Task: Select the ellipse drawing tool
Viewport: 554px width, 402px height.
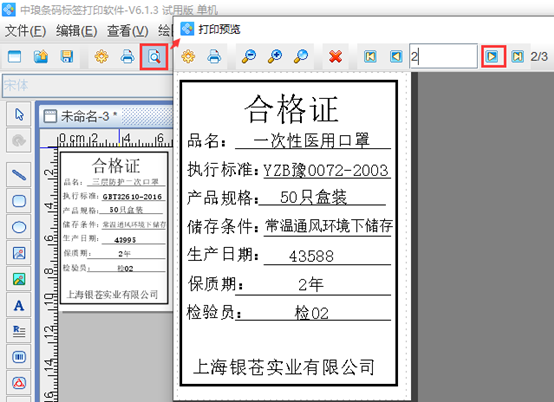Action: point(19,227)
